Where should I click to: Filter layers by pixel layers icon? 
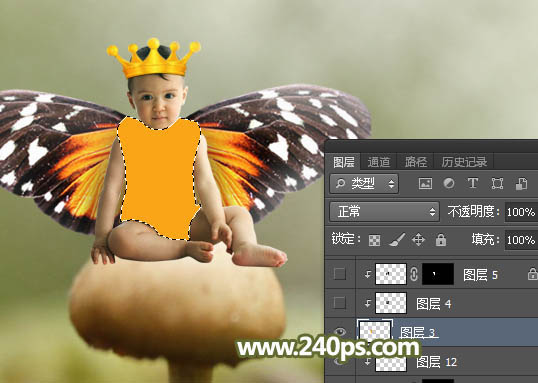425,184
